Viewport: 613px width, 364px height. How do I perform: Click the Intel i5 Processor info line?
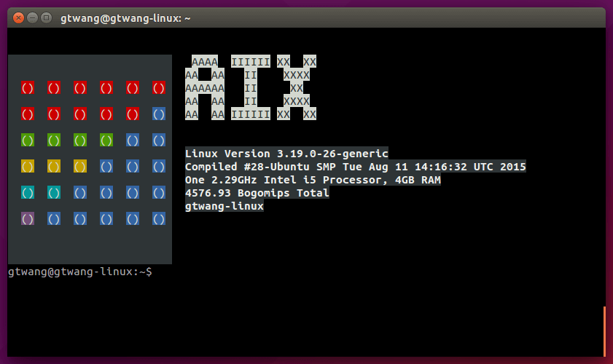click(x=313, y=180)
